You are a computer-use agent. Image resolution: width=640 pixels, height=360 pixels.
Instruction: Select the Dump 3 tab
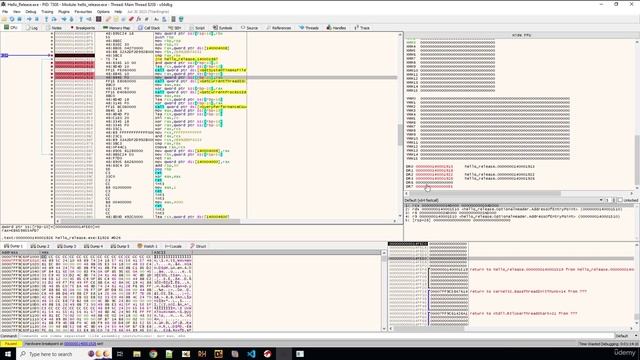(67, 246)
